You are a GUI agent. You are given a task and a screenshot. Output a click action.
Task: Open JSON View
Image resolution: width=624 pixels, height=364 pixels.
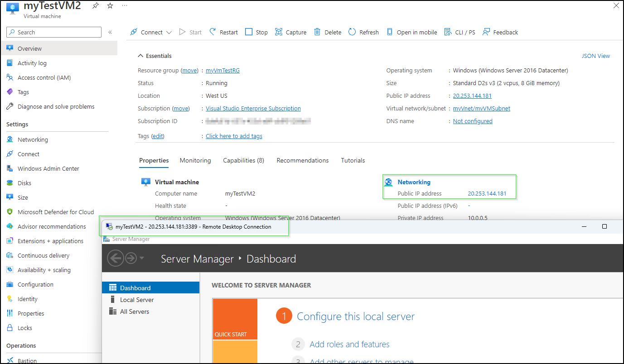point(596,56)
